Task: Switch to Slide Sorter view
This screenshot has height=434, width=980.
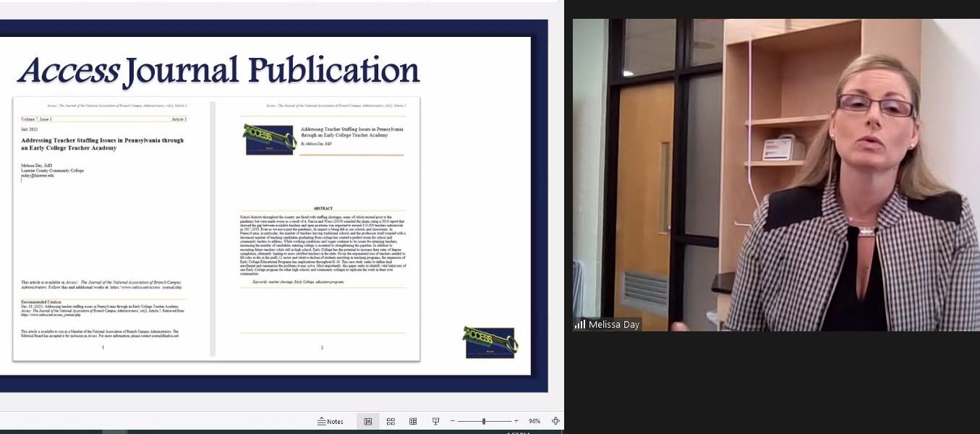Action: coord(391,421)
